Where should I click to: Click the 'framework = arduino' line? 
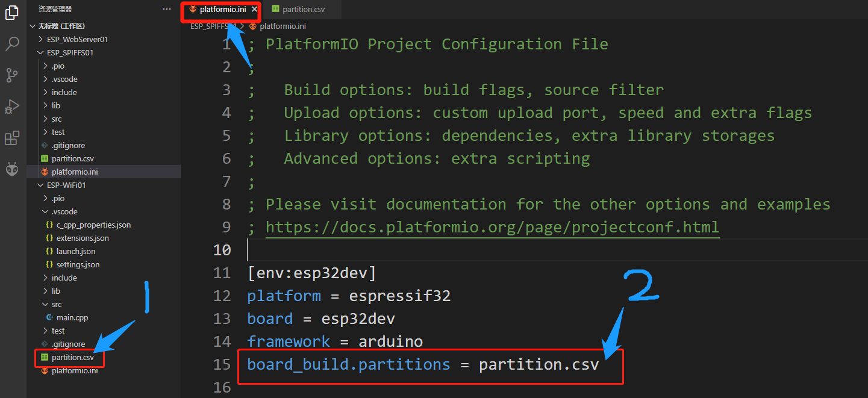[x=335, y=341]
